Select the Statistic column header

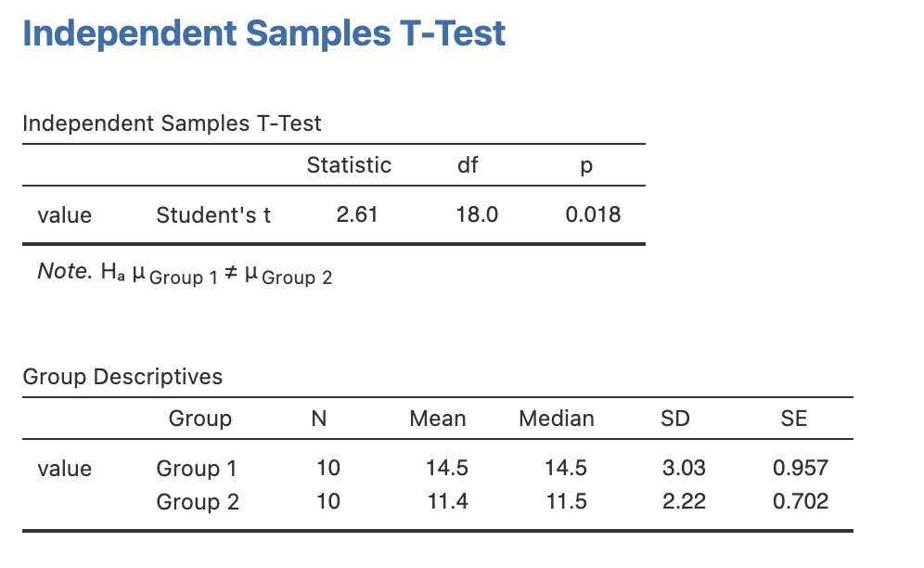(x=349, y=165)
